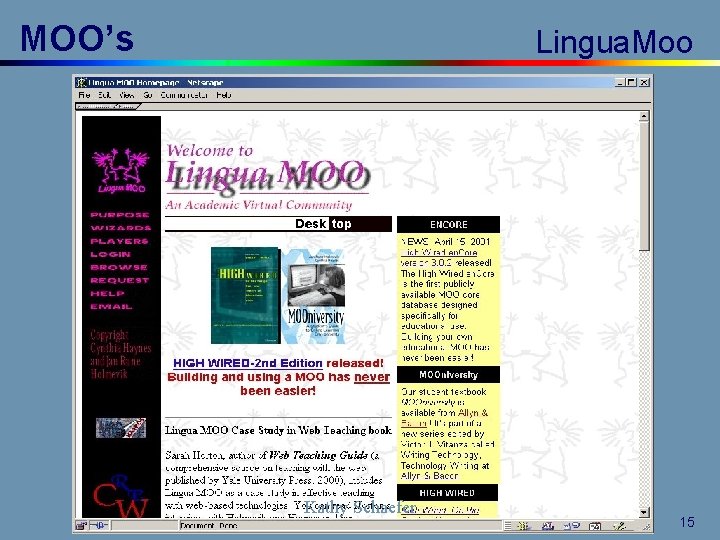Viewport: 720px width, 540px height.
Task: Click the online/offline connection icon in status bar
Action: (98, 525)
